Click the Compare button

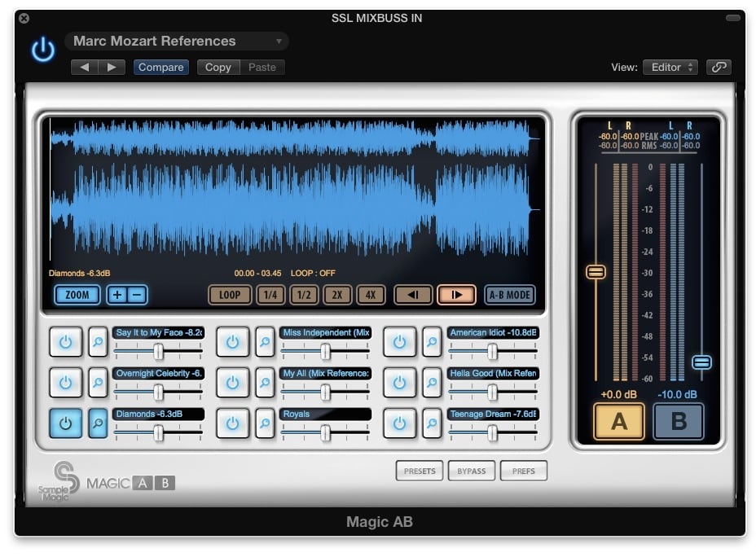161,68
